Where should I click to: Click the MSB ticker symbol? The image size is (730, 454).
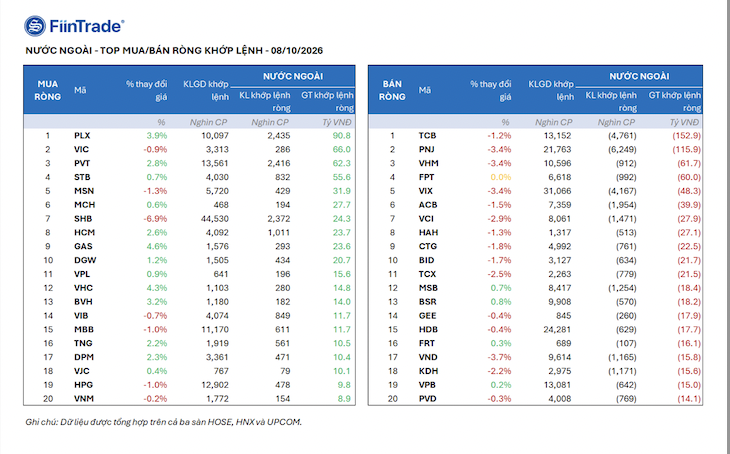(428, 288)
